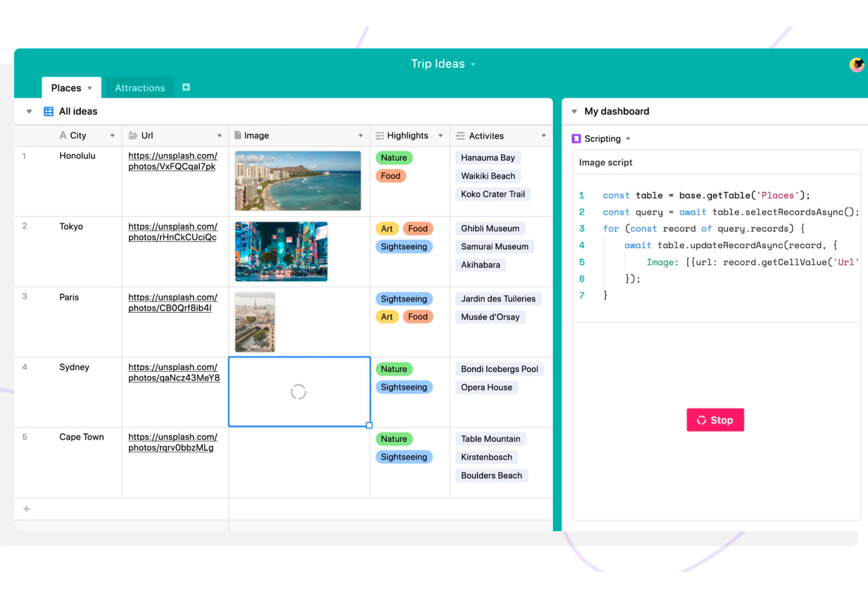Viewport: 868px width, 598px height.
Task: Click the City text field type icon
Action: point(63,135)
